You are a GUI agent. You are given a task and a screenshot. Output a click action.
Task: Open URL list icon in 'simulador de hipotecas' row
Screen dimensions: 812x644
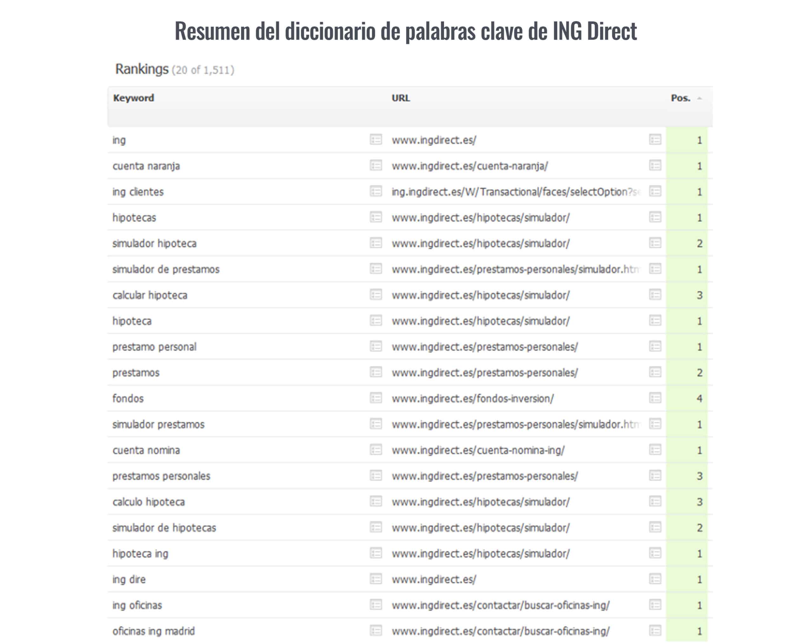[655, 527]
